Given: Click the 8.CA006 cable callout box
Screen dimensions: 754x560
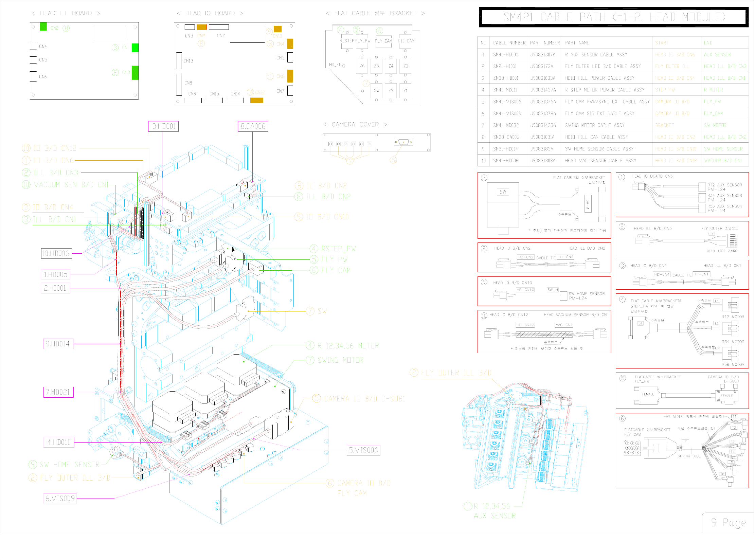Looking at the screenshot, I should click(253, 126).
